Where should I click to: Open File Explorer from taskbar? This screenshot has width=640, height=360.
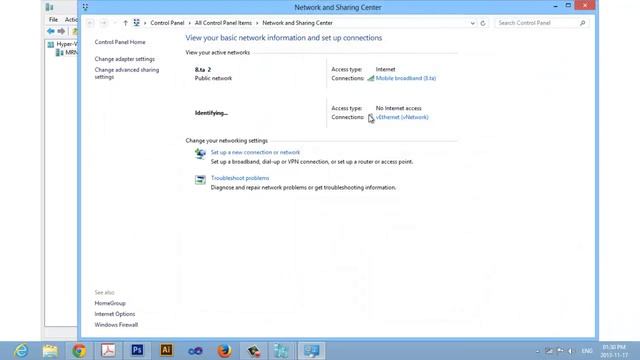pyautogui.click(x=50, y=351)
